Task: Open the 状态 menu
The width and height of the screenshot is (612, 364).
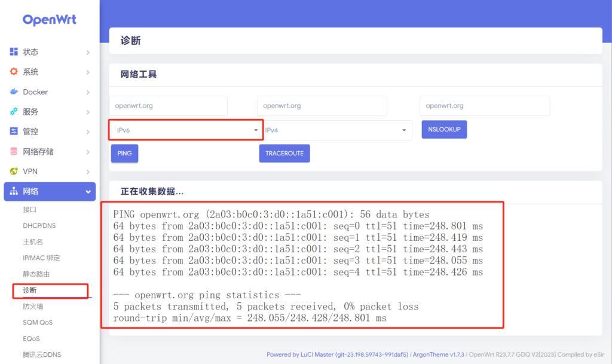Action: tap(50, 52)
